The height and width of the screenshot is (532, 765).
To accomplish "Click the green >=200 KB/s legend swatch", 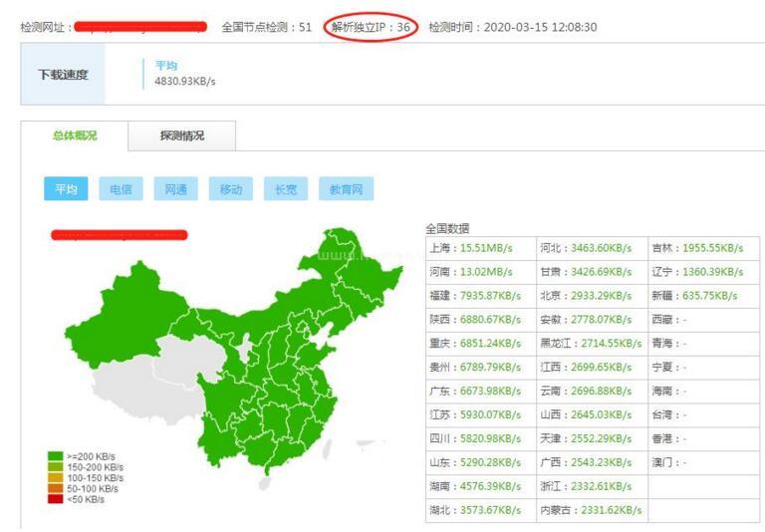I will pyautogui.click(x=56, y=456).
